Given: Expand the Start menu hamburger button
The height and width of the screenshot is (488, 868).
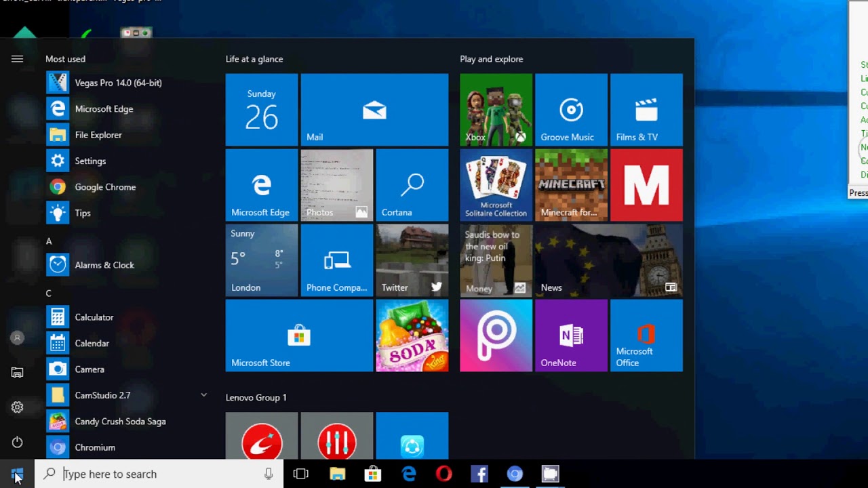Looking at the screenshot, I should [x=17, y=59].
